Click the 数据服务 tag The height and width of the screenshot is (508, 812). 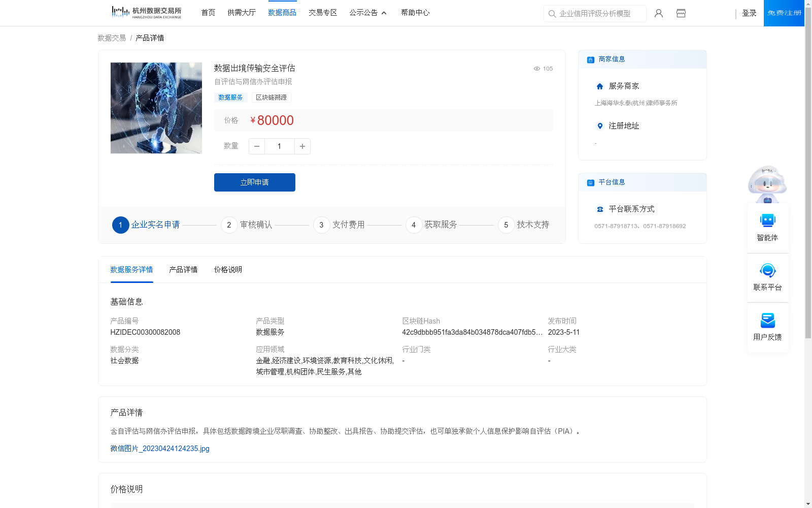point(230,98)
